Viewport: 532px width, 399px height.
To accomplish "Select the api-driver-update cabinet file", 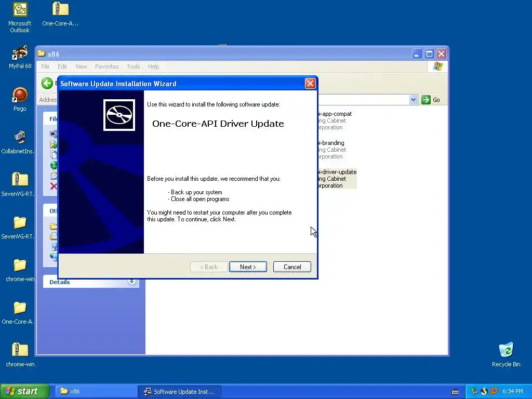I will pyautogui.click(x=337, y=179).
